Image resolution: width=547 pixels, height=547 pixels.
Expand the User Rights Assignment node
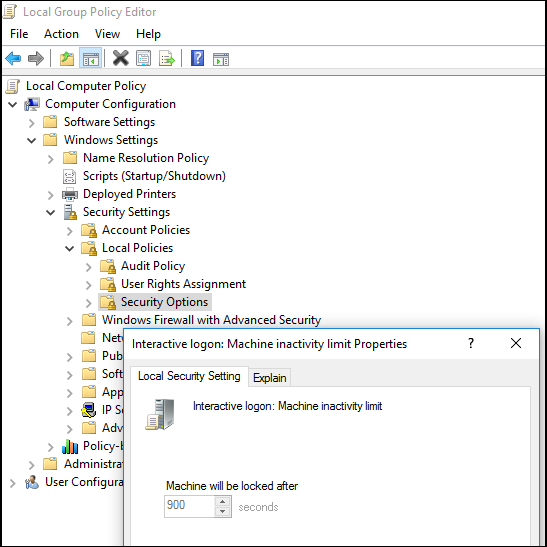point(89,285)
